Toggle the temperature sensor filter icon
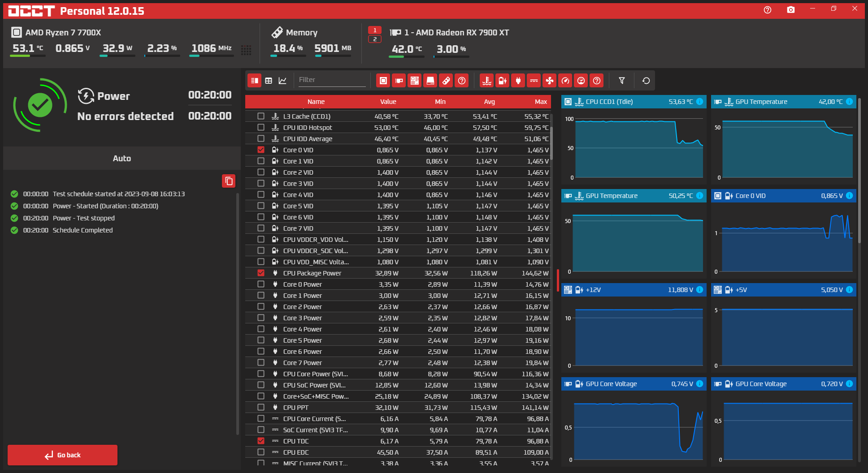 486,81
